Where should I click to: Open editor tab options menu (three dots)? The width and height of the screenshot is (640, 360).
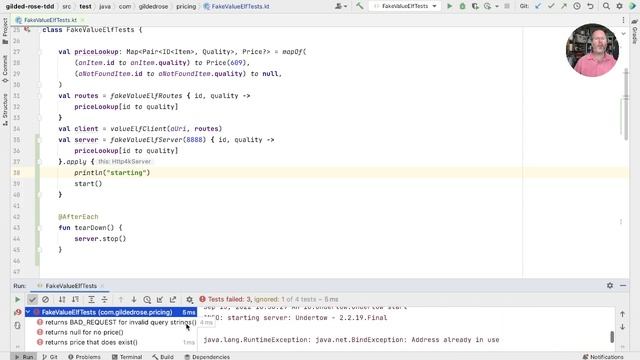tap(623, 20)
